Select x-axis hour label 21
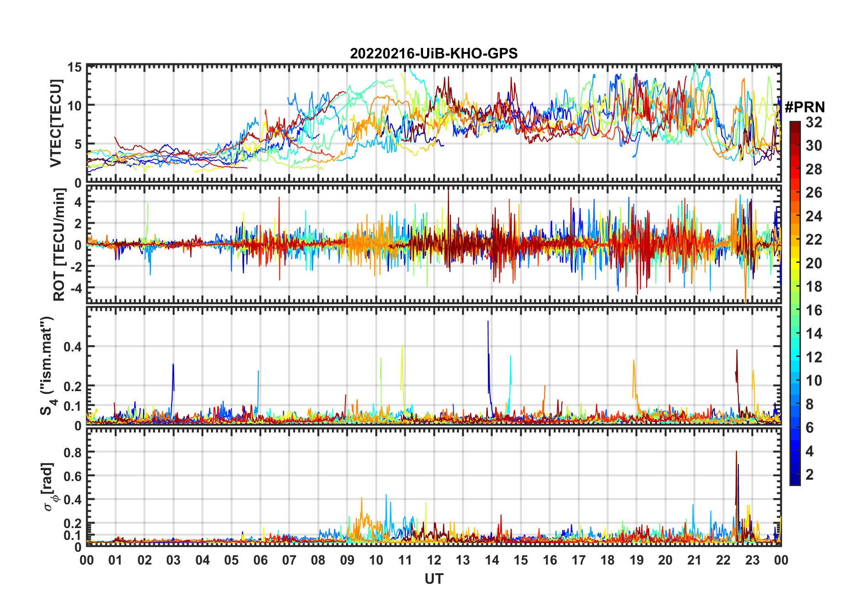The width and height of the screenshot is (868, 607). pyautogui.click(x=694, y=560)
